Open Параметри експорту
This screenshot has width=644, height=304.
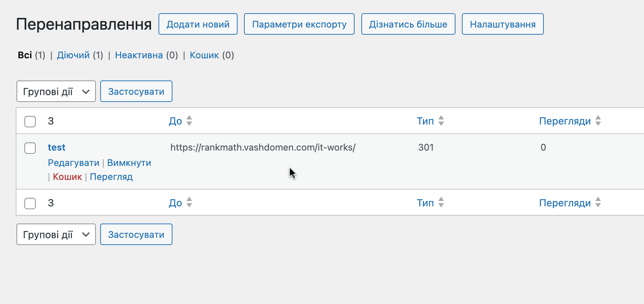click(299, 24)
